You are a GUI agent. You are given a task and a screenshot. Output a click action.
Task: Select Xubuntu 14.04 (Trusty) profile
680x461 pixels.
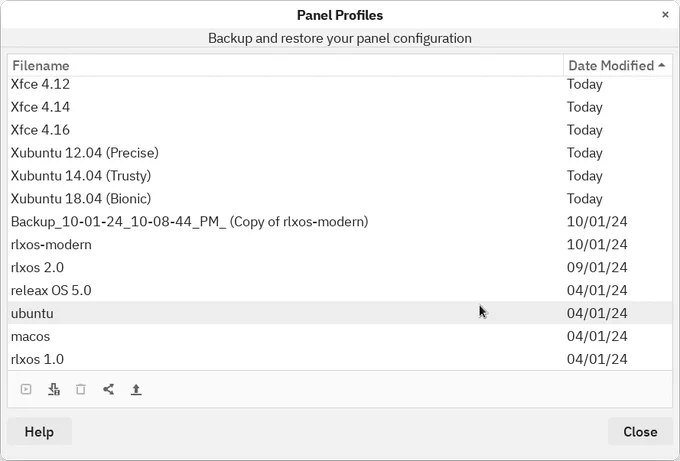tap(340, 176)
